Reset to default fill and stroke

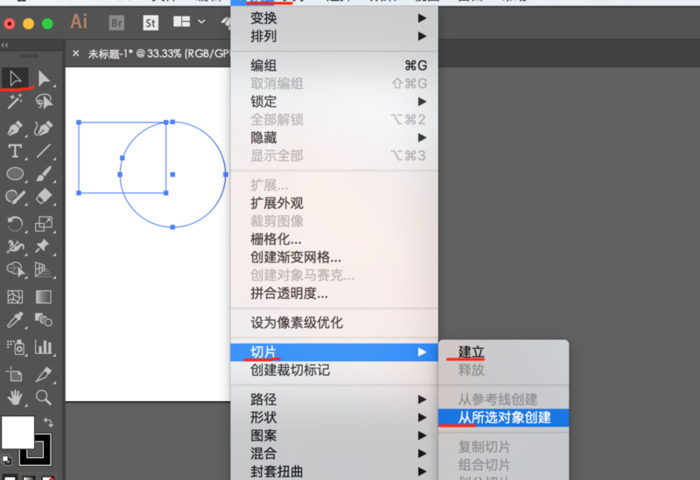(7, 459)
